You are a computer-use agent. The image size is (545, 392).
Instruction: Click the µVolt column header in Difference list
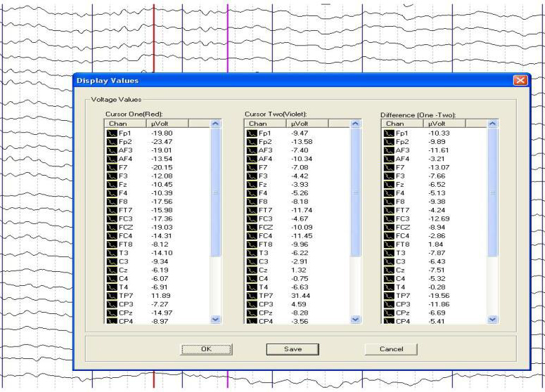436,123
